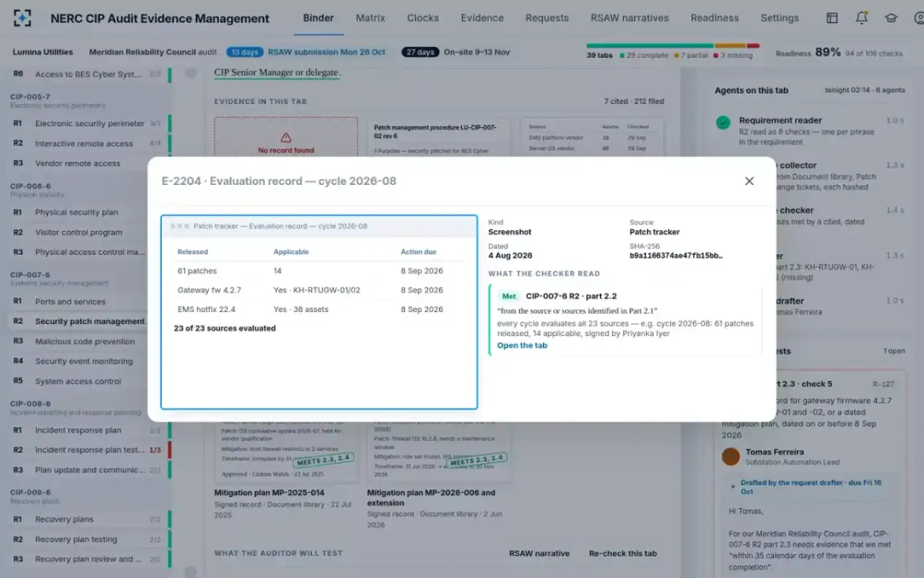Click the CIP-009-6 section header

[x=30, y=492]
